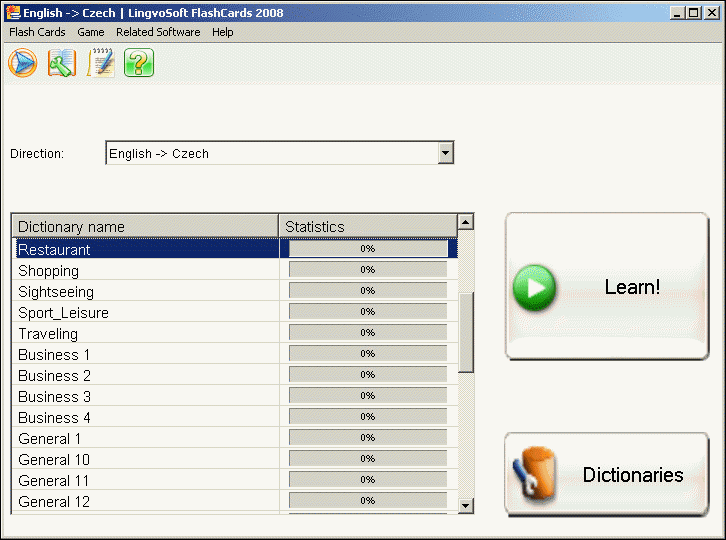Click the dictionary list scrollbar thumb
This screenshot has height=540, width=726.
pyautogui.click(x=465, y=333)
